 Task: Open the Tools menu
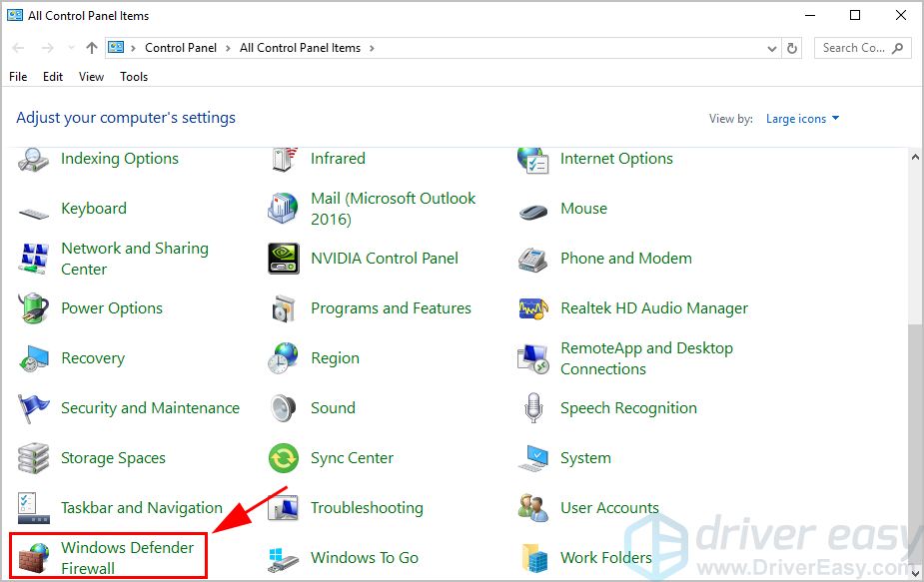coord(134,77)
